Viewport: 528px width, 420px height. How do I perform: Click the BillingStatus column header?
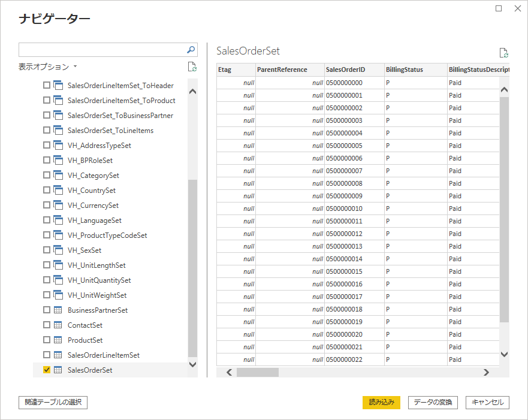pyautogui.click(x=415, y=70)
